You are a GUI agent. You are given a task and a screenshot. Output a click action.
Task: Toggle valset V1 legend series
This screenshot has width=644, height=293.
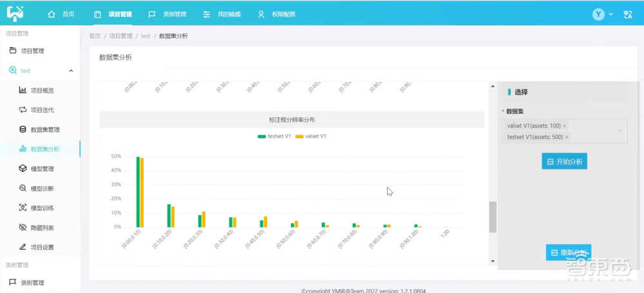(x=312, y=137)
